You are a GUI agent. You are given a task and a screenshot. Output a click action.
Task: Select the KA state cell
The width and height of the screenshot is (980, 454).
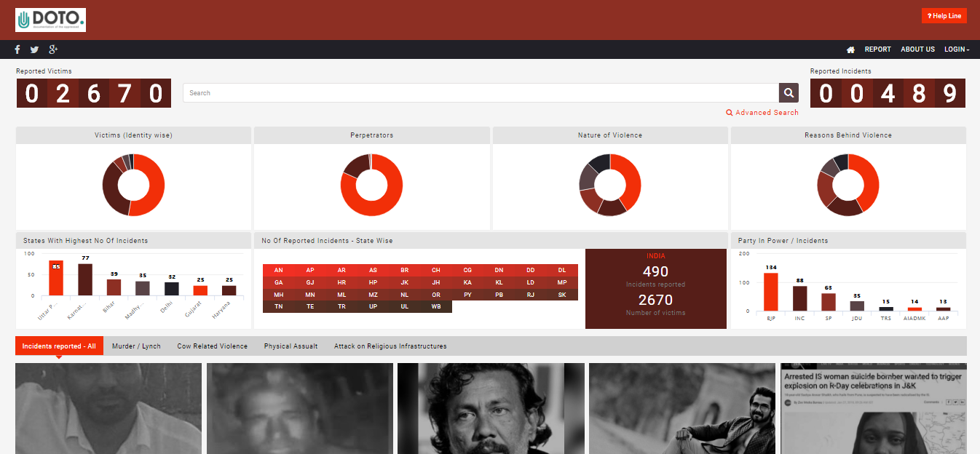click(x=467, y=282)
